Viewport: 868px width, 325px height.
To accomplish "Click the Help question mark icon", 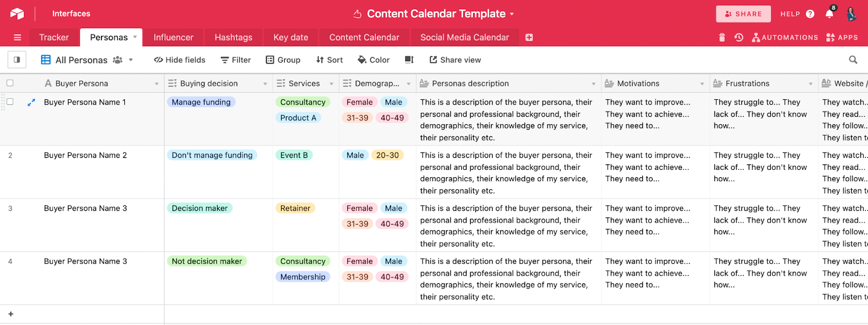I will (x=810, y=14).
